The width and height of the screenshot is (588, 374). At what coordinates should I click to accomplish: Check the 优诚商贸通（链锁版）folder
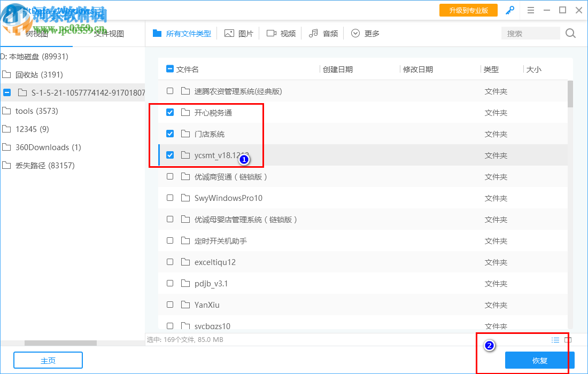[x=170, y=176]
